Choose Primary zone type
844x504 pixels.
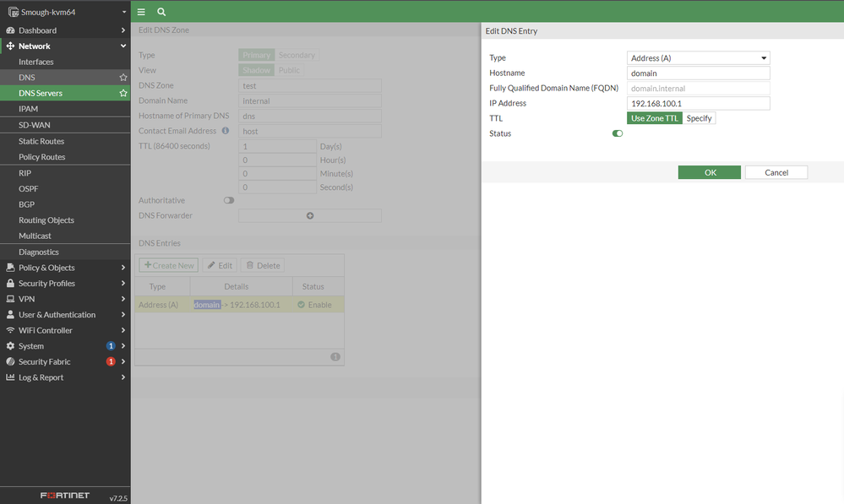(x=256, y=55)
